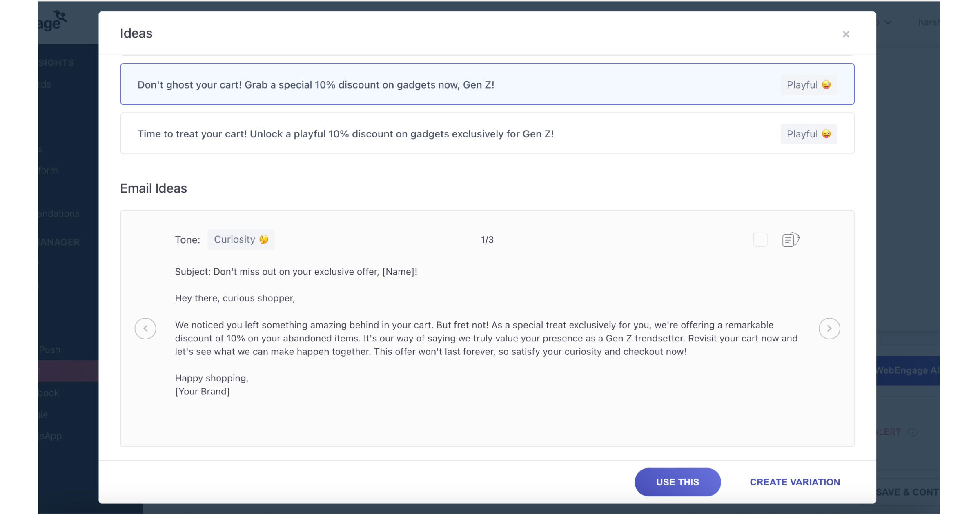This screenshot has width=980, height=514.
Task: Choose the "Time to treat your cart!" idea
Action: coord(345,134)
